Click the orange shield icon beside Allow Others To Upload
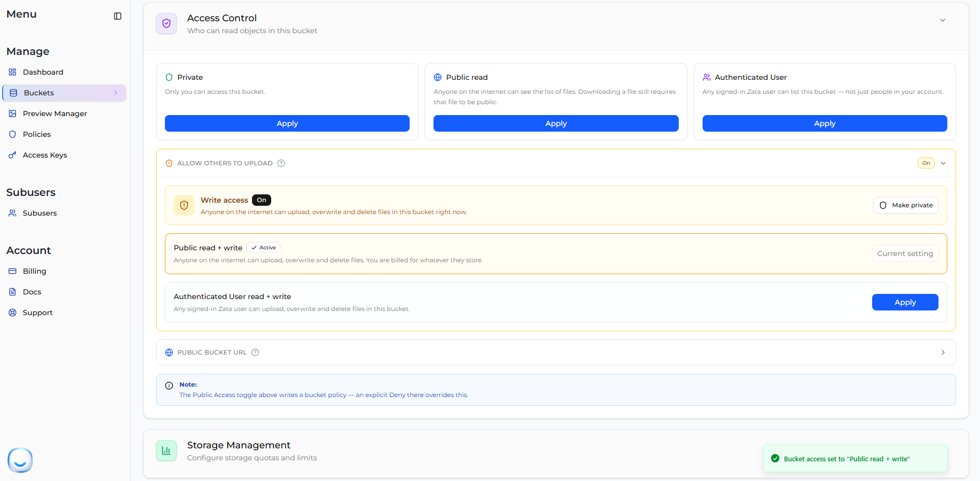 169,163
